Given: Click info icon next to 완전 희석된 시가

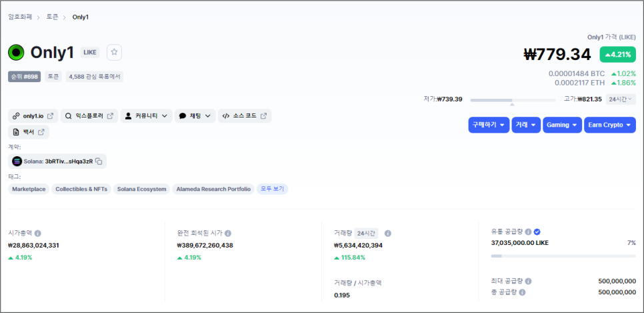Looking at the screenshot, I should 228,233.
